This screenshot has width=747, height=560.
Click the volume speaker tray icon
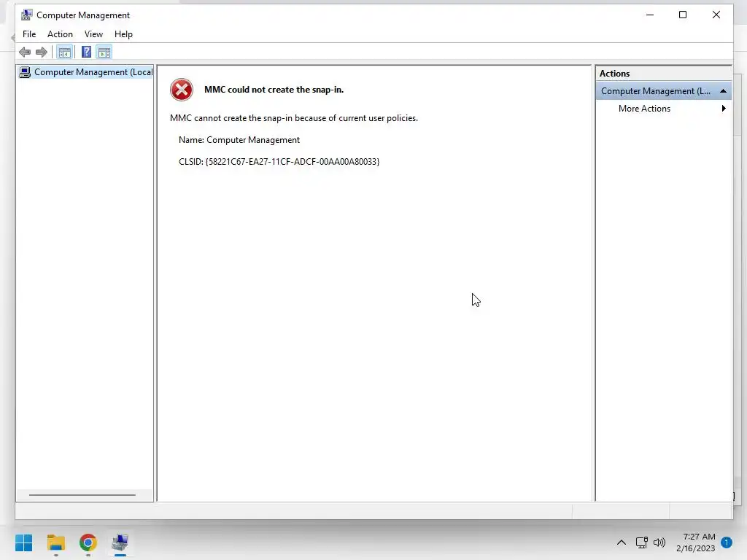coord(659,542)
